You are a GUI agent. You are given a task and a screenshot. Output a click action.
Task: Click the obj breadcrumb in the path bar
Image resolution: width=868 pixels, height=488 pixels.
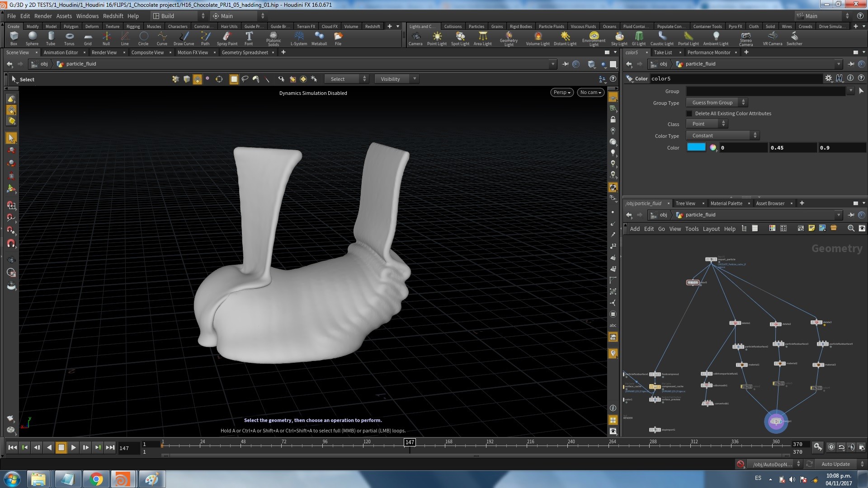43,64
